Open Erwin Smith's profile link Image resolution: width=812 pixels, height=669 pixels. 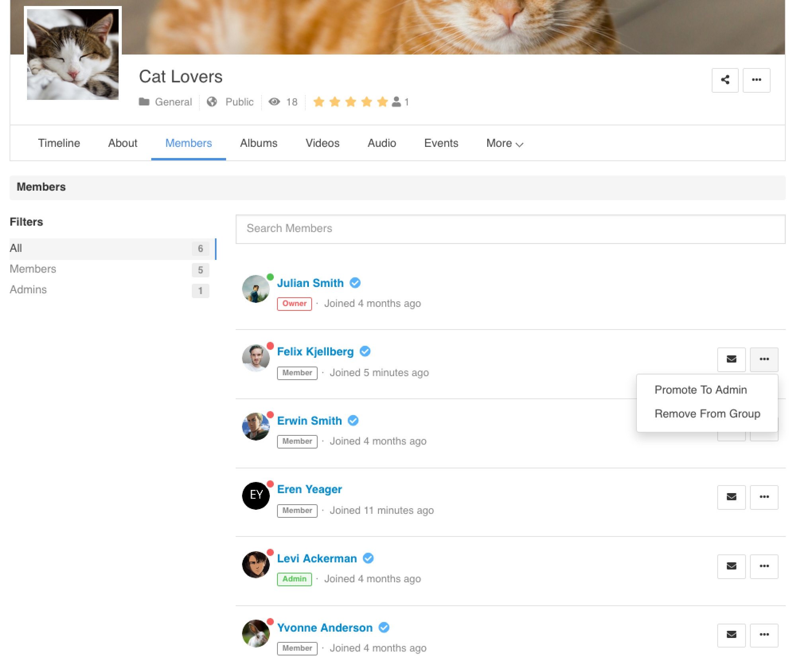[309, 421]
